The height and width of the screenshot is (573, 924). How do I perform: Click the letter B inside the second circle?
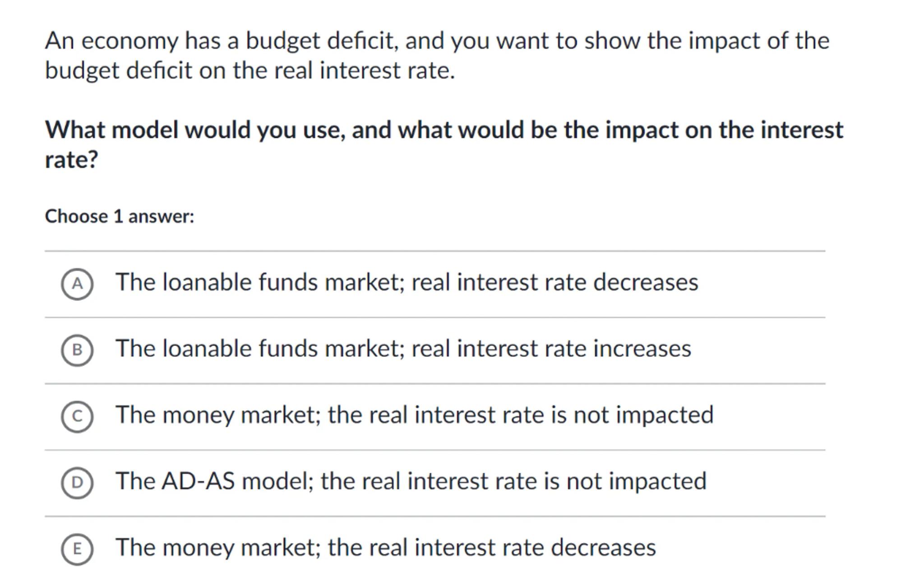click(x=77, y=350)
